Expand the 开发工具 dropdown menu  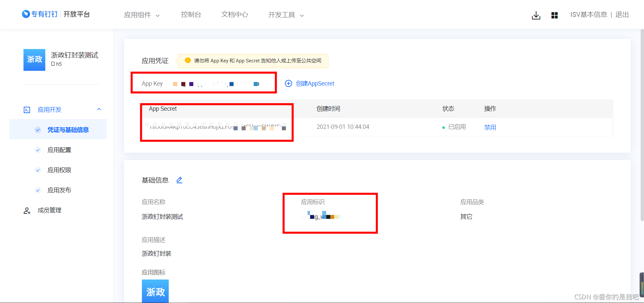coord(286,15)
